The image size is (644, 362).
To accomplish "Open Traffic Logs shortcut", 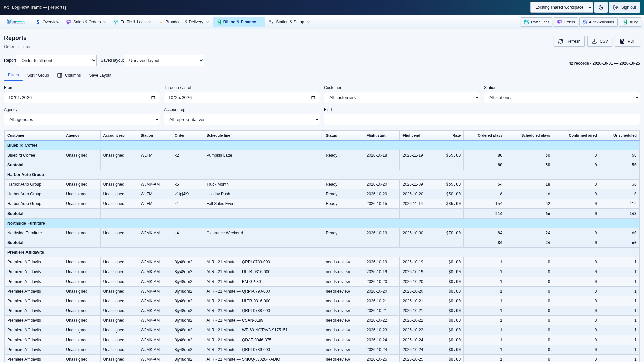I will tap(536, 22).
